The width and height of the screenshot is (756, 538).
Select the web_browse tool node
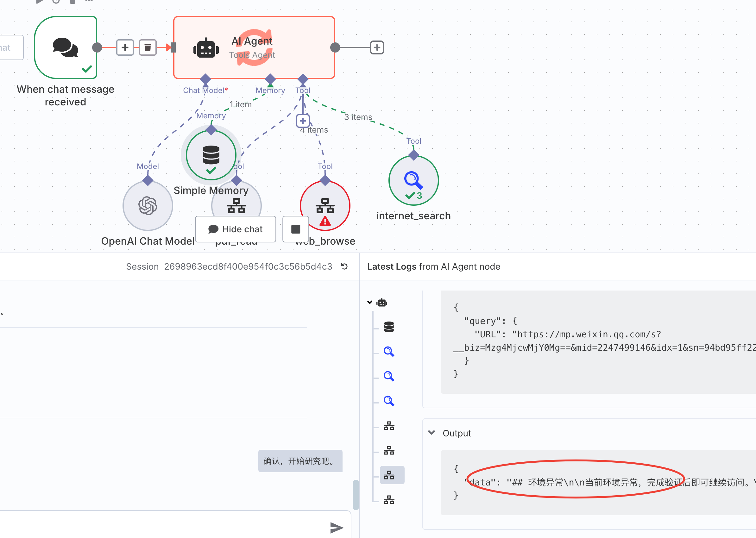[x=325, y=206]
